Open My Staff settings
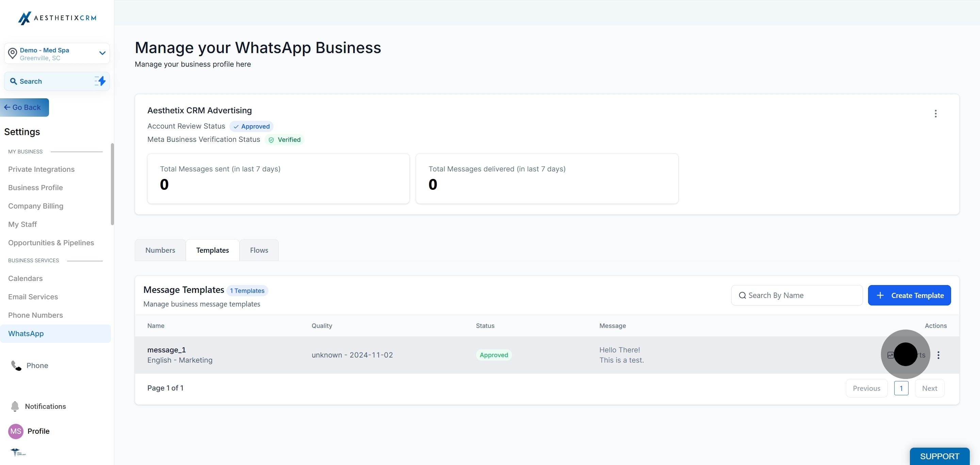Viewport: 980px width, 465px height. pyautogui.click(x=22, y=224)
